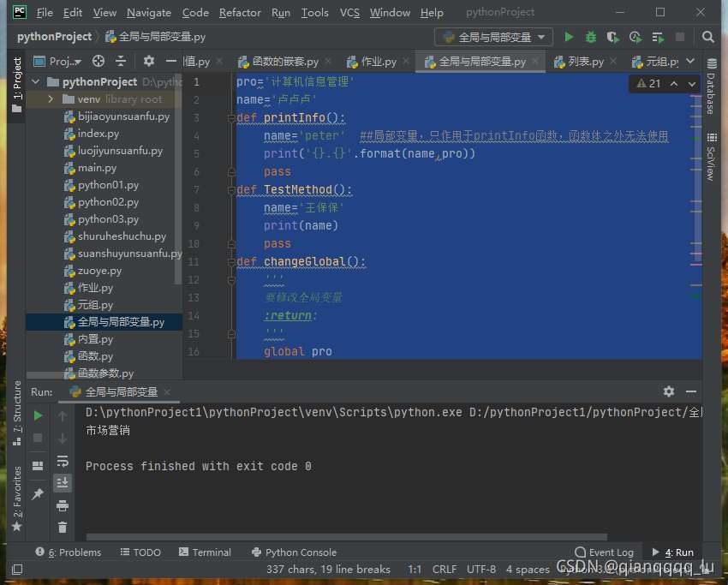Image resolution: width=728 pixels, height=585 pixels.
Task: Click the green Run button in top toolbar
Action: tap(569, 37)
